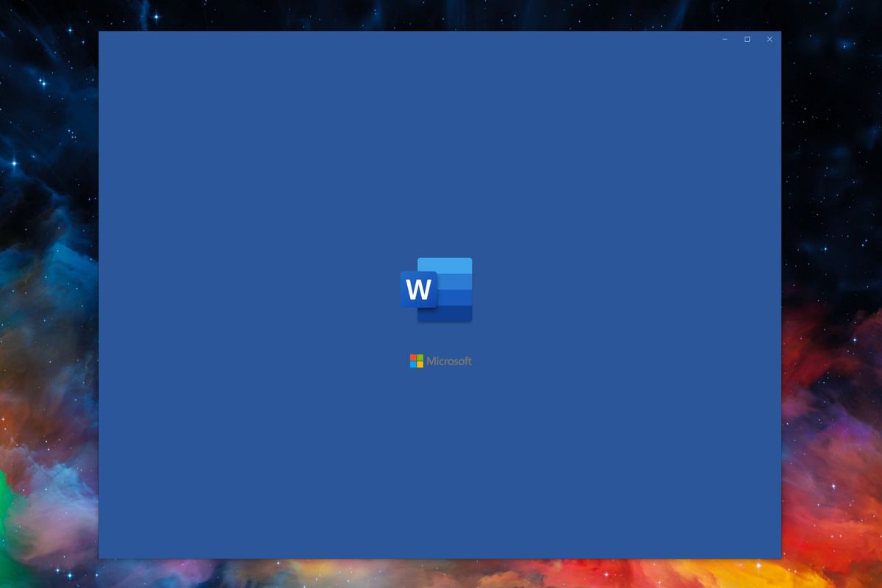Click the starry desktop area above the Word window
The image size is (882, 588).
coord(441,15)
